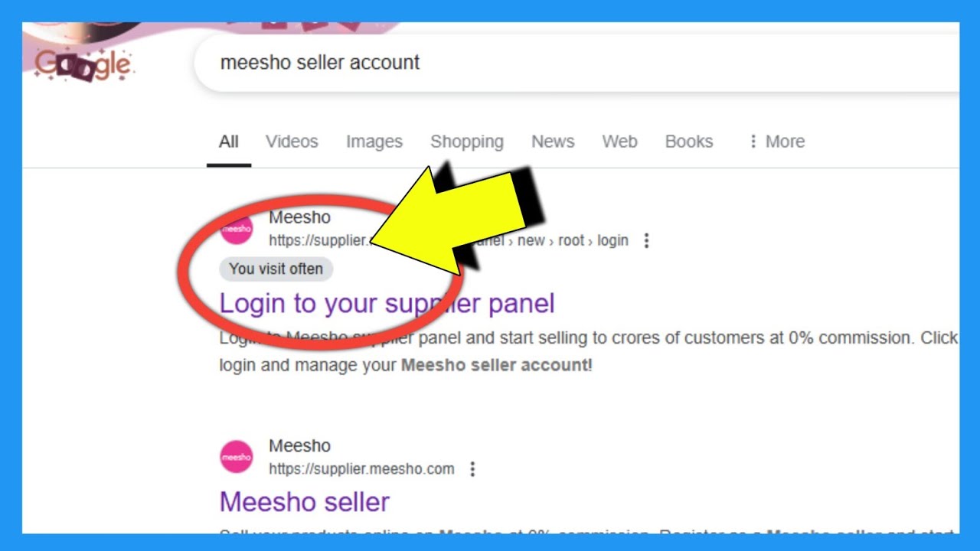
Task: Click the 'You visit often' chip
Action: coord(276,269)
